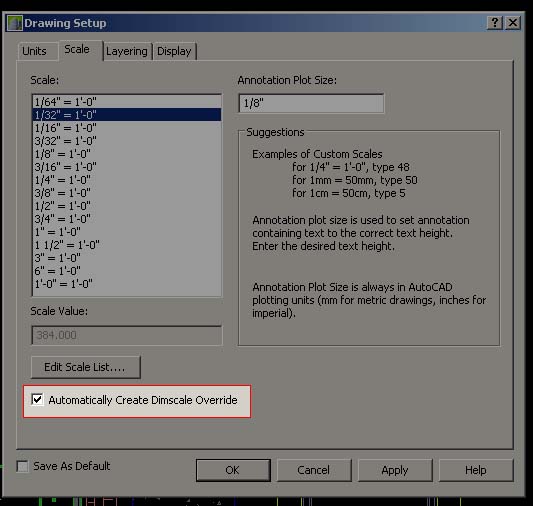Click the Scale Value field
Screen dimensions: 533x506
(x=127, y=335)
